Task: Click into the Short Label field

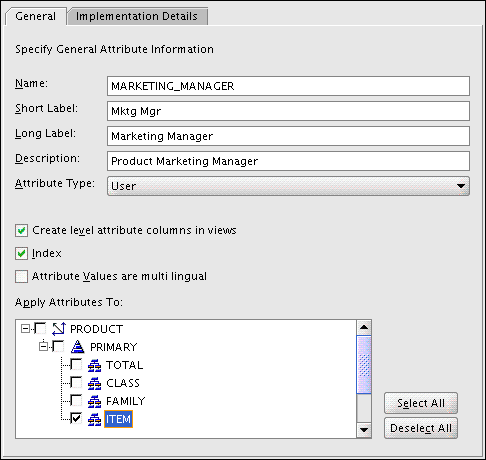Action: click(288, 111)
